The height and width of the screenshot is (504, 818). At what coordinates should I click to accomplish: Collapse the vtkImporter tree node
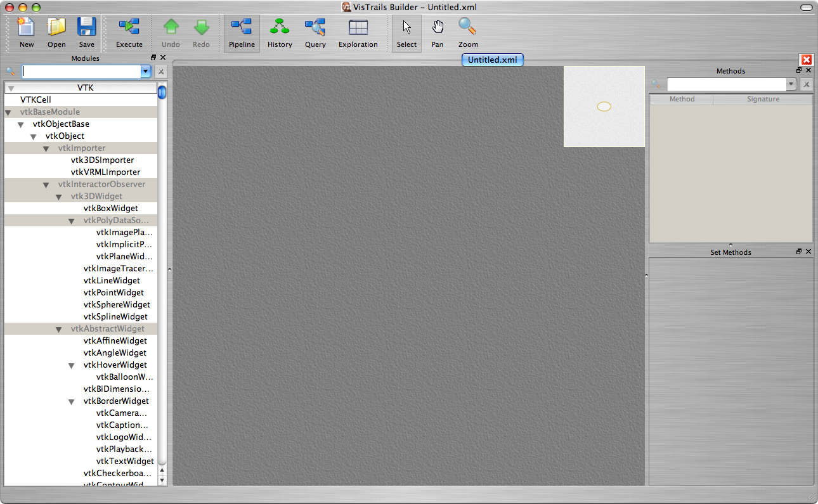[x=46, y=149]
